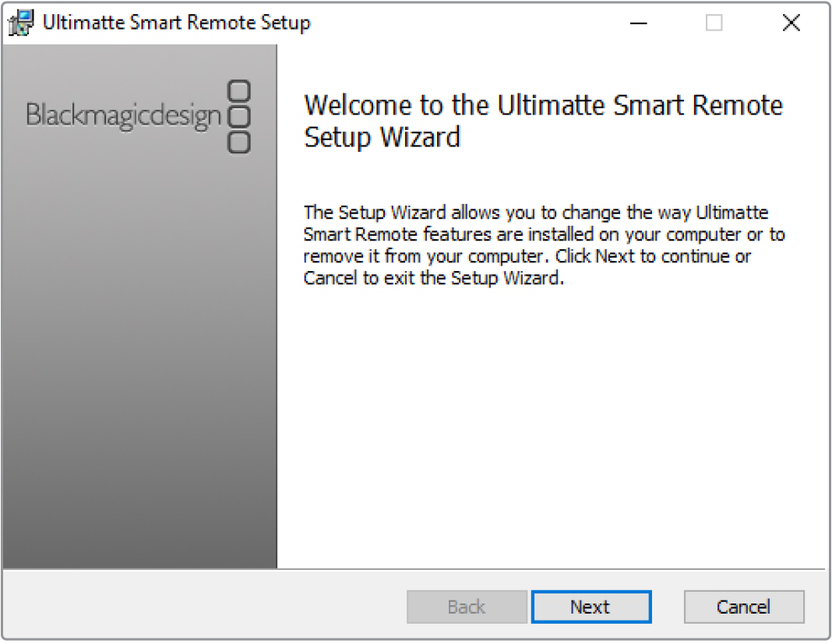
Task: Click the "Ultimatte Smart Remote Setup" title text
Action: [177, 23]
